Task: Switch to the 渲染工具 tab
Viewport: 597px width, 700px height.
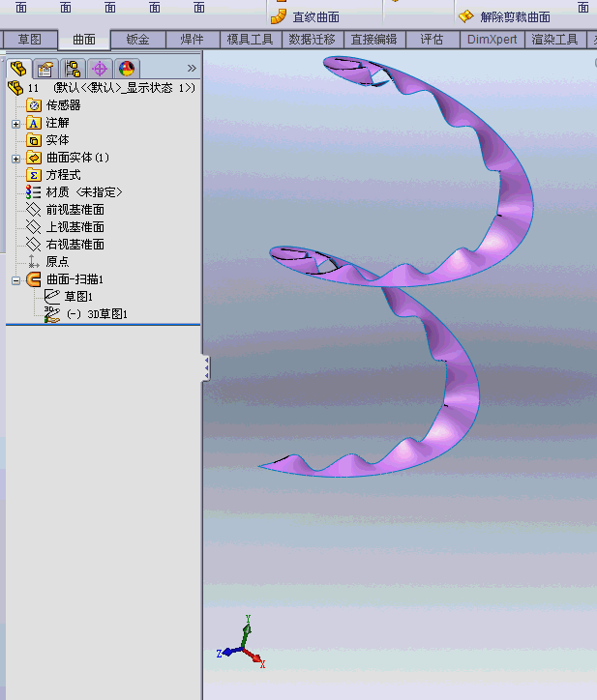Action: coord(554,40)
